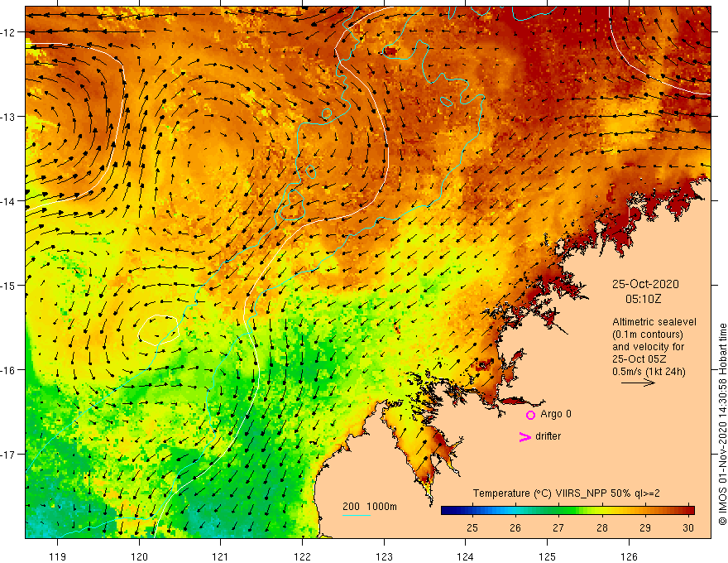728x563 pixels.
Task: Click latitude label -13 on left axis
Action: (x=8, y=117)
